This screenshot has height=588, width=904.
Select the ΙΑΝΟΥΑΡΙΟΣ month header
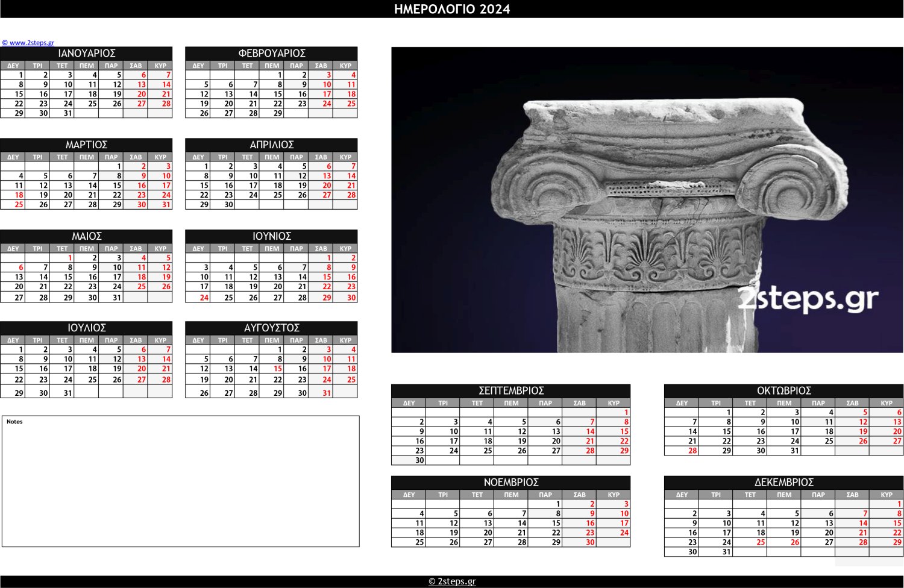86,54
